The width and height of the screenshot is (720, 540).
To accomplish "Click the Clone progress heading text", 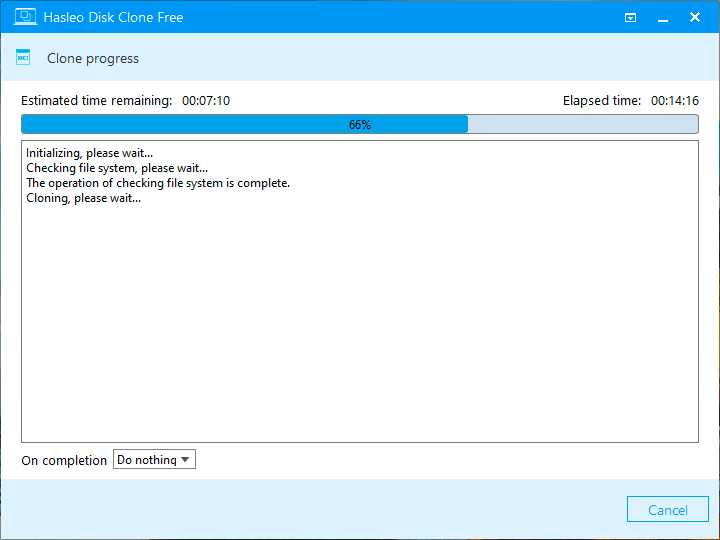I will tap(93, 58).
